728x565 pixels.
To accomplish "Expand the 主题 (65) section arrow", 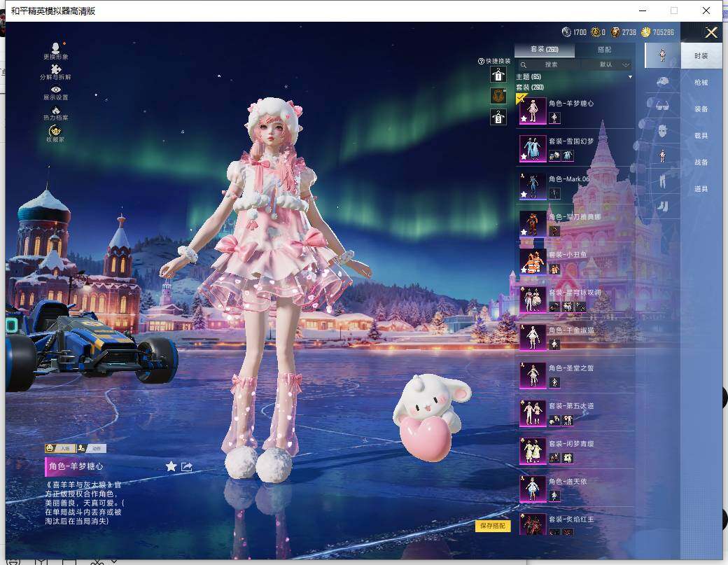I will click(630, 77).
